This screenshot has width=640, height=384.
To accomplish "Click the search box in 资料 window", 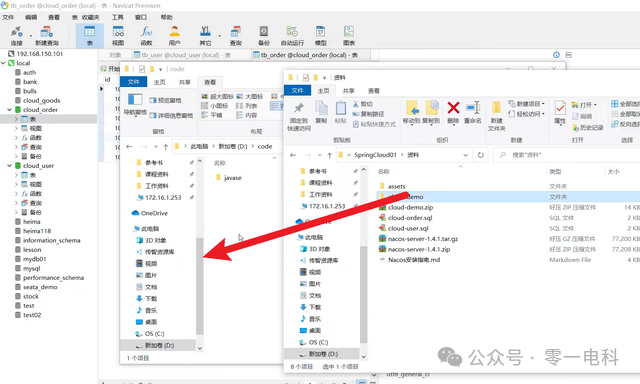I will pos(567,155).
